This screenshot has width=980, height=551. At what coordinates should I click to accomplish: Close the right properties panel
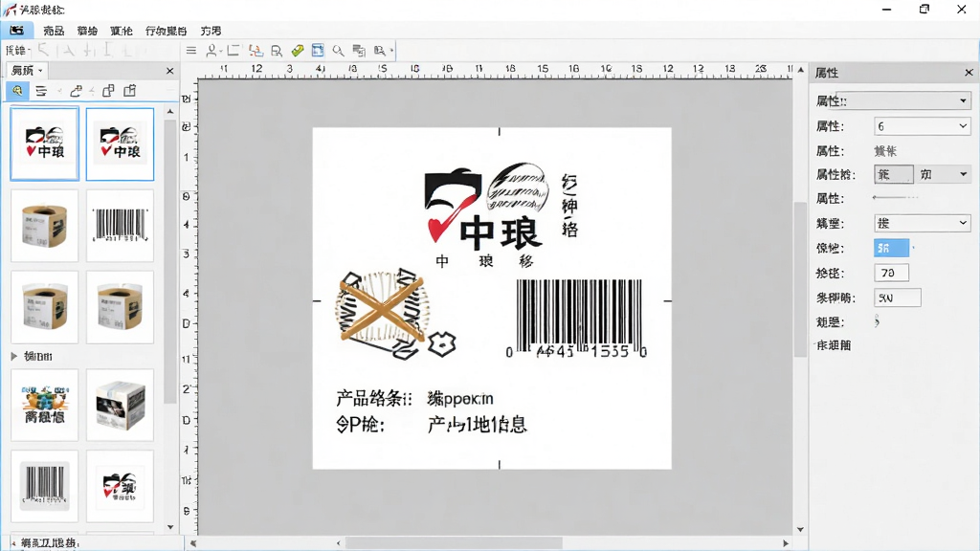pyautogui.click(x=969, y=73)
